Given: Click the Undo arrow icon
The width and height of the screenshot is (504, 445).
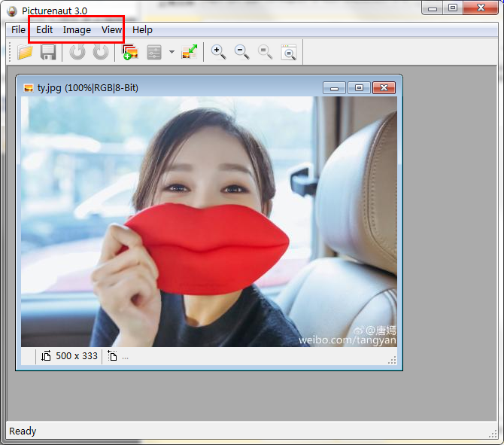Looking at the screenshot, I should (77, 52).
